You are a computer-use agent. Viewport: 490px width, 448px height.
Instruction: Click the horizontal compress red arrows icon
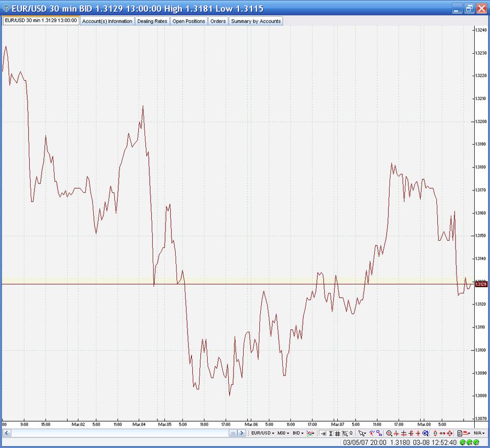396,433
